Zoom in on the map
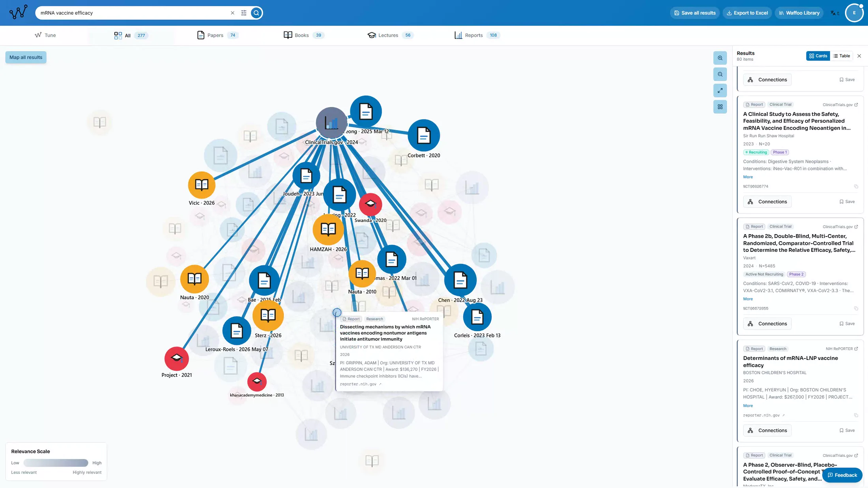Screen dimensions: 868x488 coord(720,58)
